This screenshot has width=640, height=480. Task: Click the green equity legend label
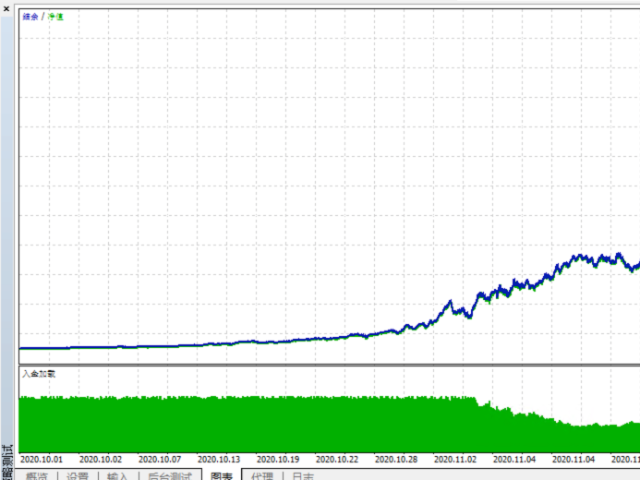click(56, 16)
